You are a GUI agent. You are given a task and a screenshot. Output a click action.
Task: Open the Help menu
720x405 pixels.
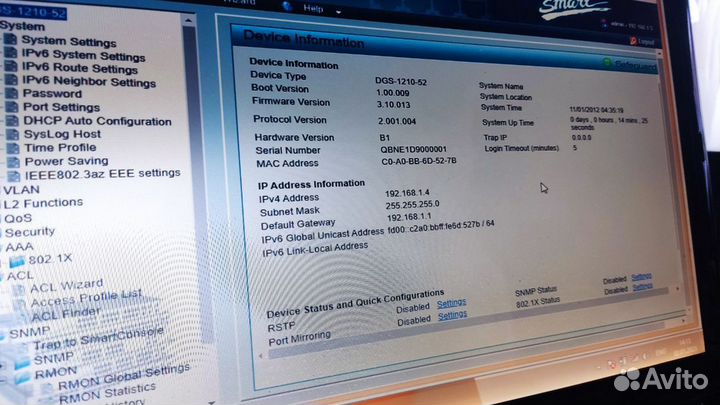[313, 8]
